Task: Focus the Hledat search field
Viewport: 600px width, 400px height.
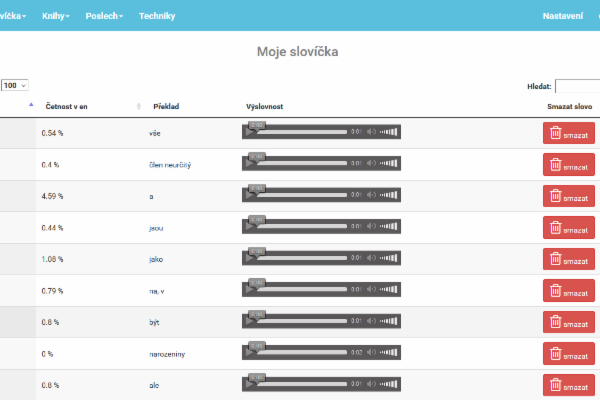Action: (577, 87)
